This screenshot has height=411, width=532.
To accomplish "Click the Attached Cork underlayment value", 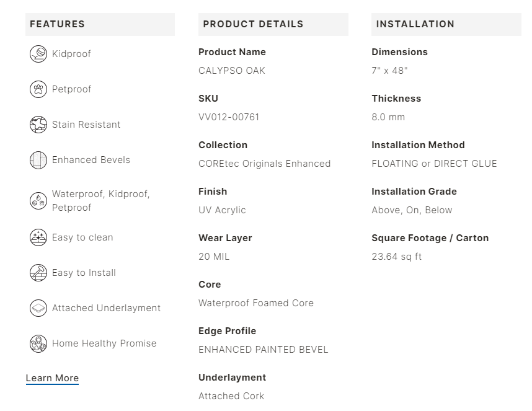I will [231, 396].
